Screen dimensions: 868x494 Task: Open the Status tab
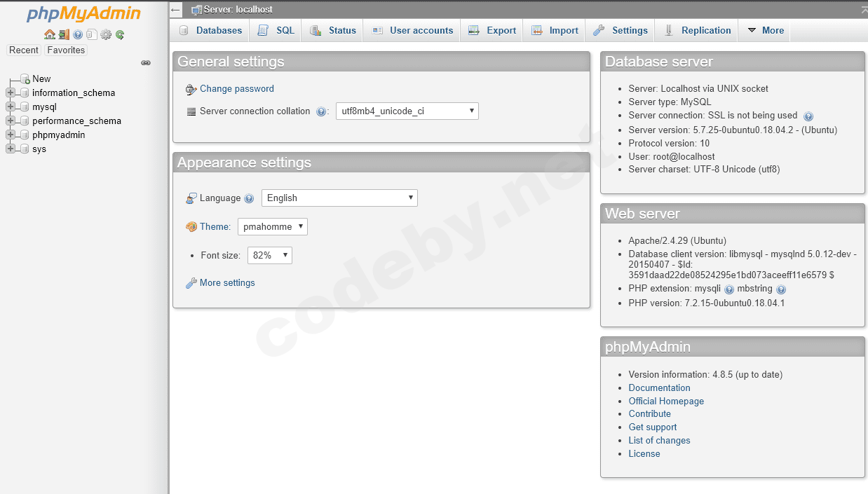(333, 30)
